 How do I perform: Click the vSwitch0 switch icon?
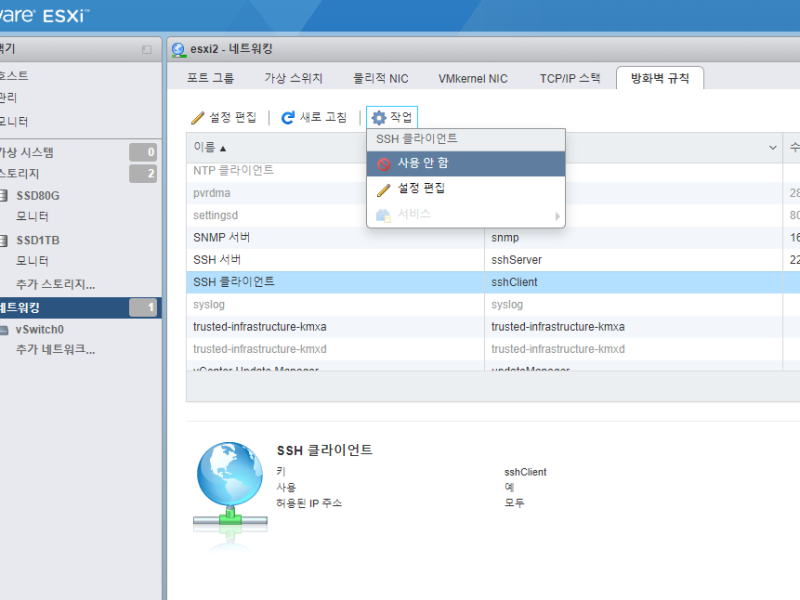[x=4, y=330]
